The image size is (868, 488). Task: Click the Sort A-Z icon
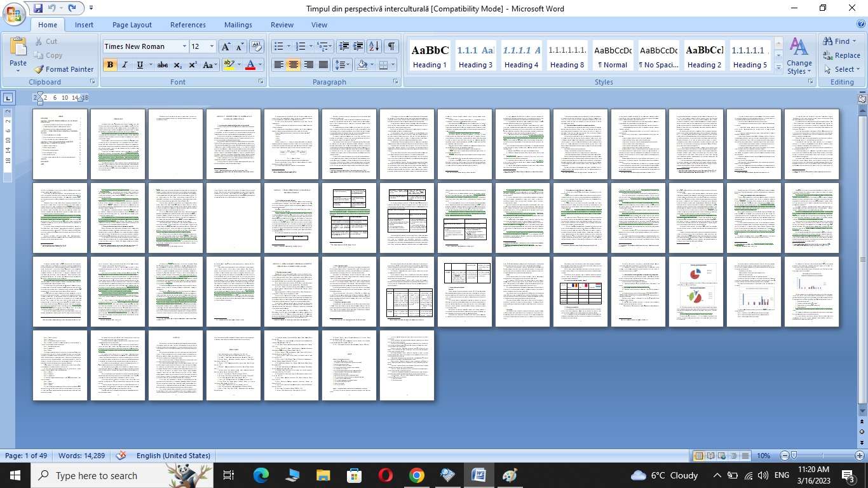click(374, 46)
